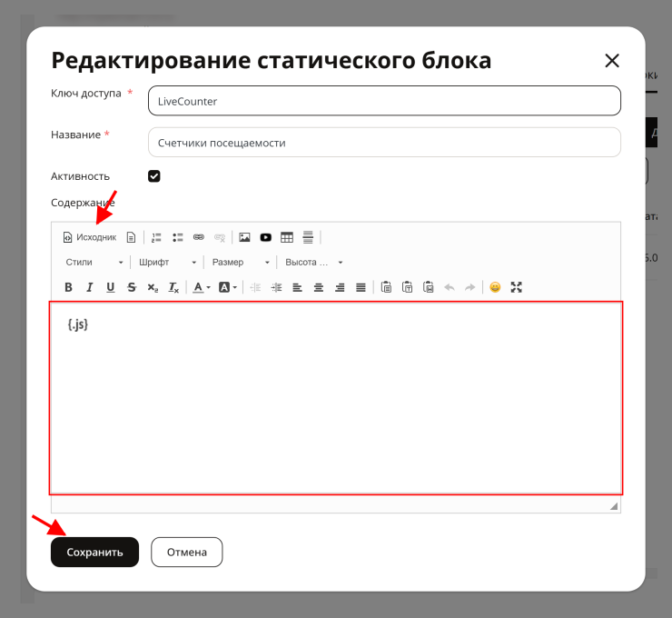Close the editing dialog with X
The width and height of the screenshot is (672, 618).
pyautogui.click(x=612, y=61)
